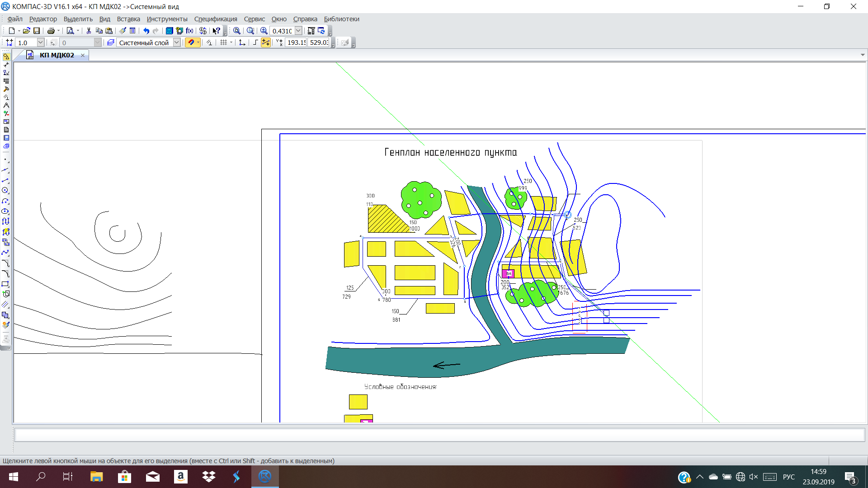Open the Спецификация menu

pyautogui.click(x=216, y=19)
